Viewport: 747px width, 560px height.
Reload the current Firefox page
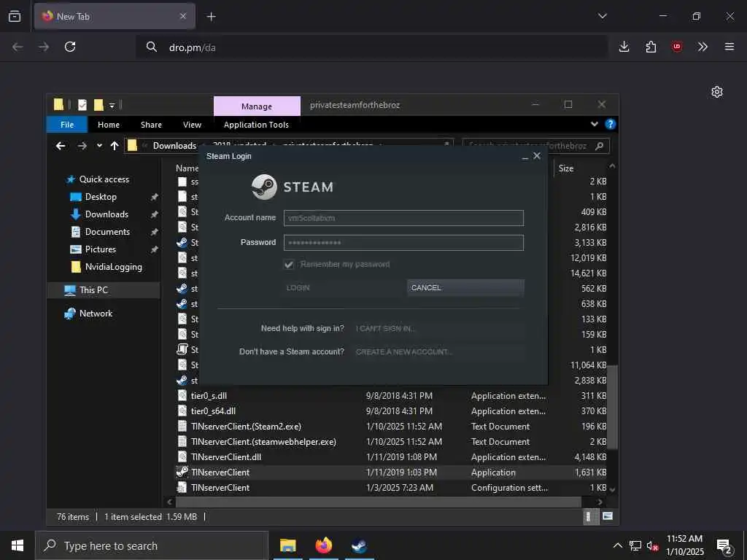click(70, 47)
